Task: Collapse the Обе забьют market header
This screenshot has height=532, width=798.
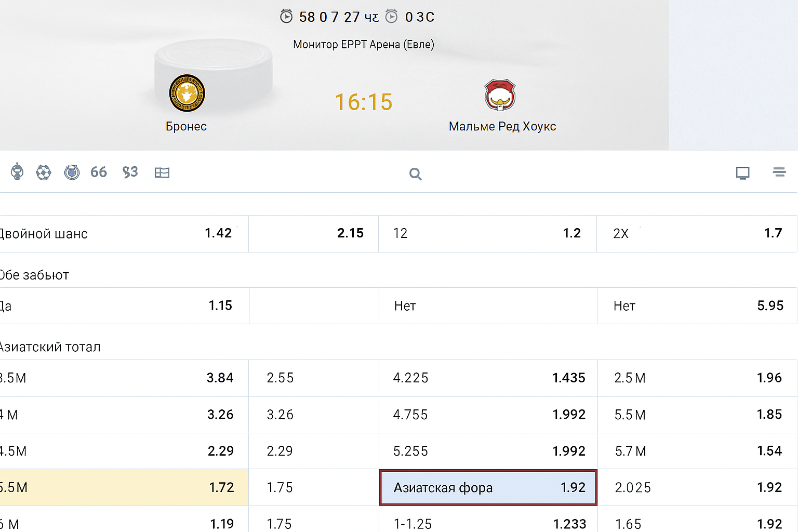Action: (35, 275)
